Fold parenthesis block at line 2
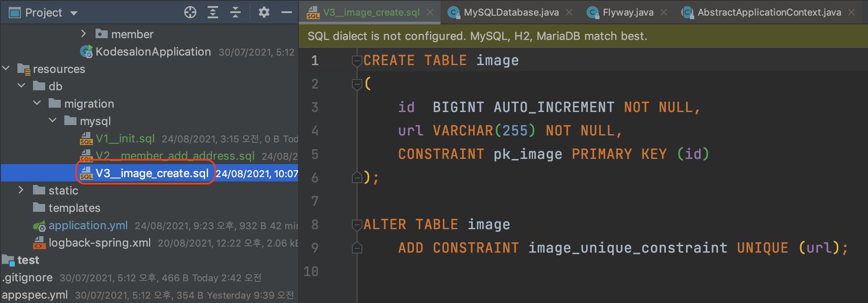 [357, 84]
